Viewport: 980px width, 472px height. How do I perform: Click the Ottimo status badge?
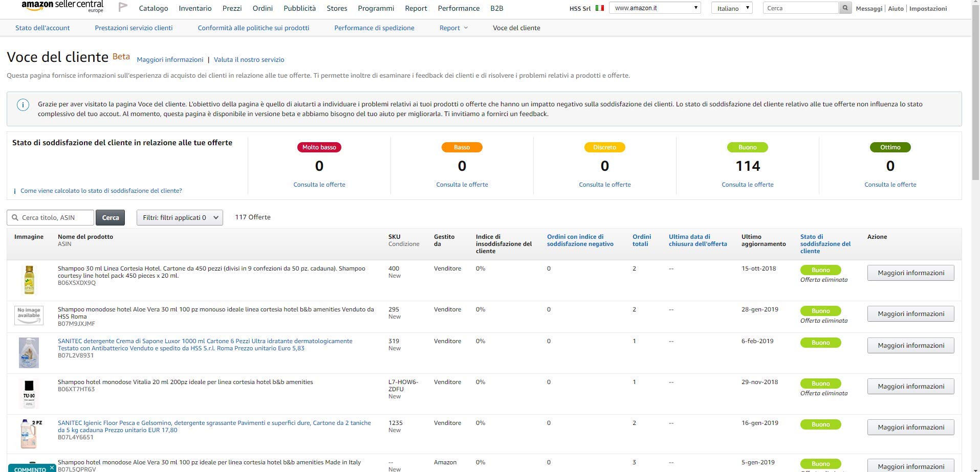[x=890, y=147]
